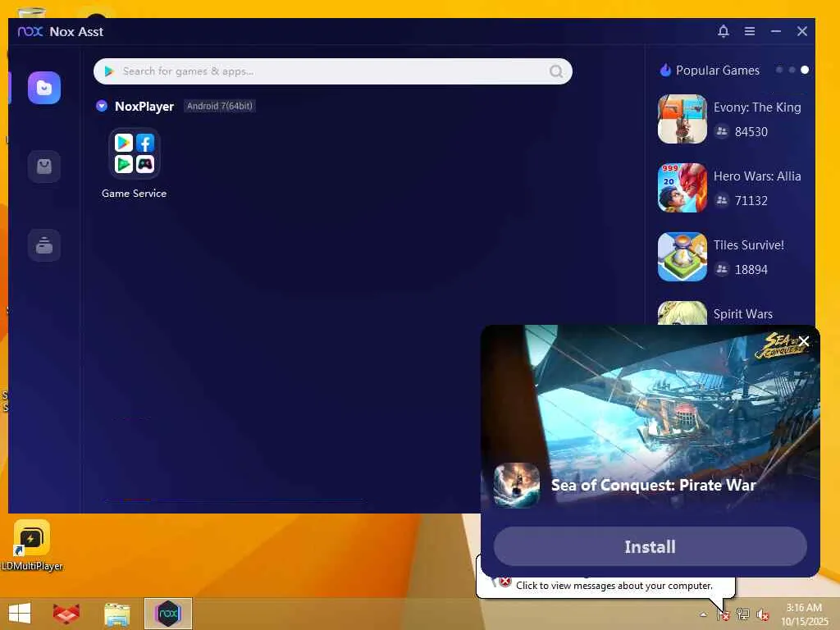Click the Evony: The King title

tap(757, 107)
